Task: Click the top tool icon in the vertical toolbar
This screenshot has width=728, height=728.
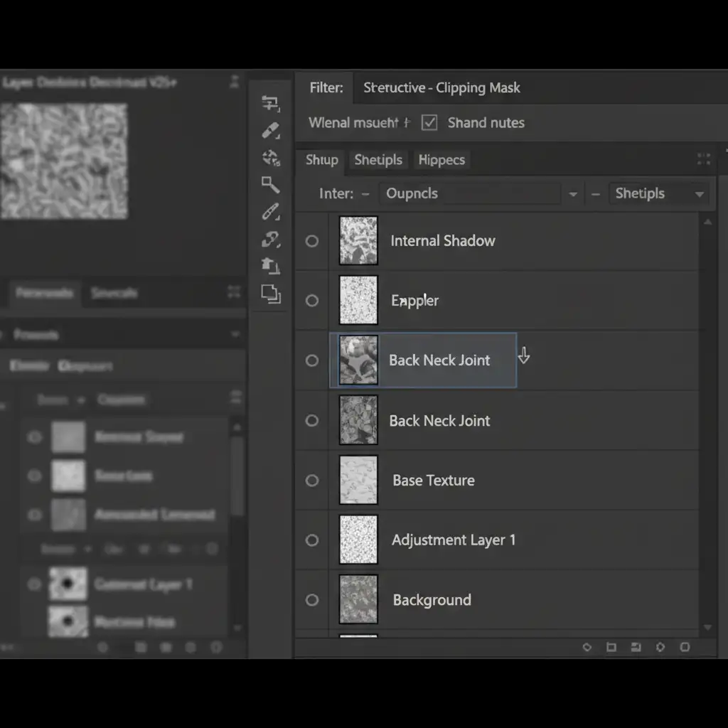Action: coord(270,104)
